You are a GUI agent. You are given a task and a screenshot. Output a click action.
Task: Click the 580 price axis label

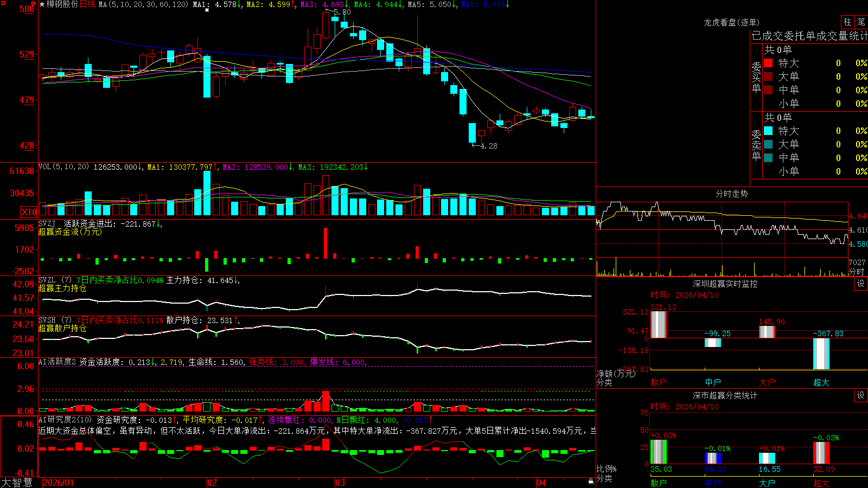point(27,9)
